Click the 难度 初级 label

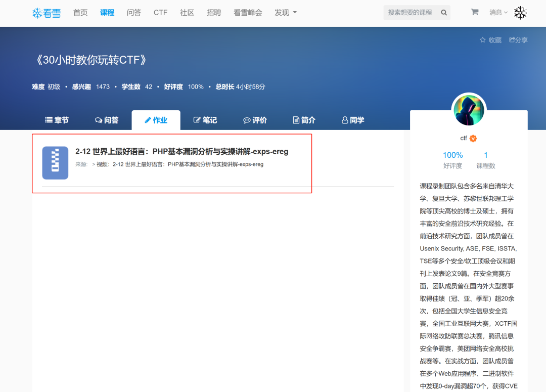click(46, 87)
